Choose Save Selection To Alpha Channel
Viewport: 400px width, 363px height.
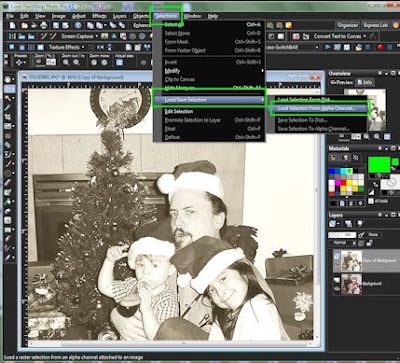tap(313, 129)
